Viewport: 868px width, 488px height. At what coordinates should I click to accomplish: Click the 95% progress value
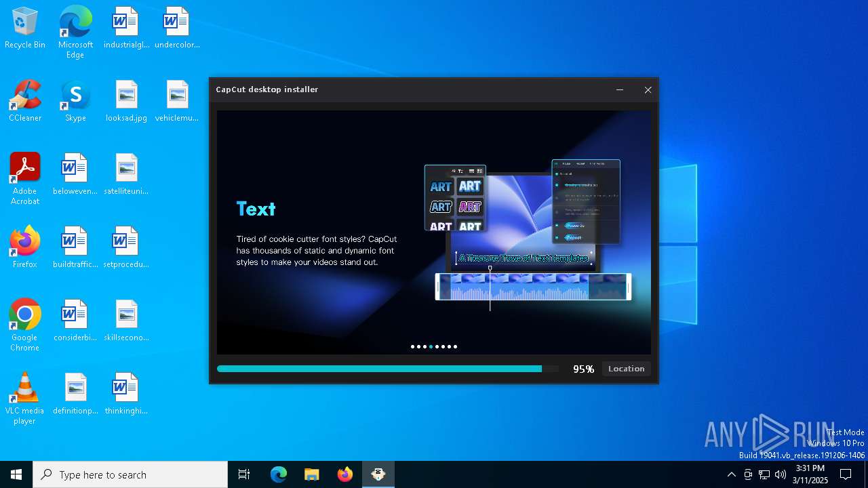click(583, 369)
